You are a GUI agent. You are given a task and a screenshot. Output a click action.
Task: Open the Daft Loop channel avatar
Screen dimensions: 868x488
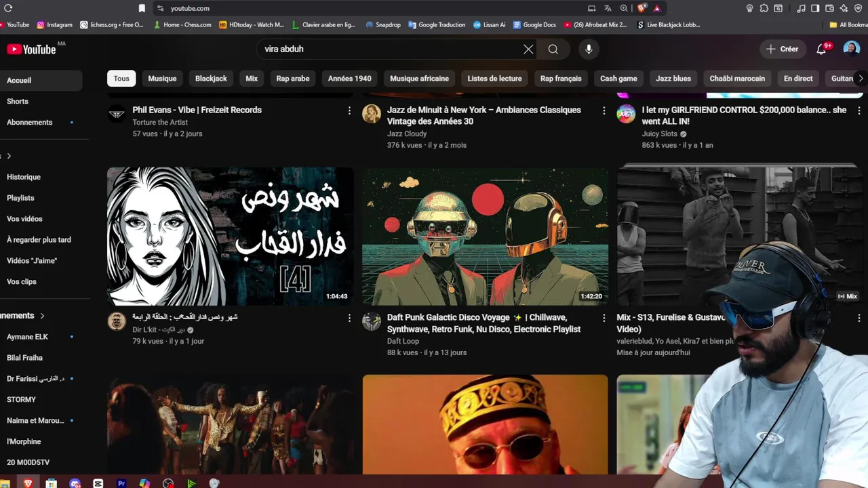[x=372, y=321]
